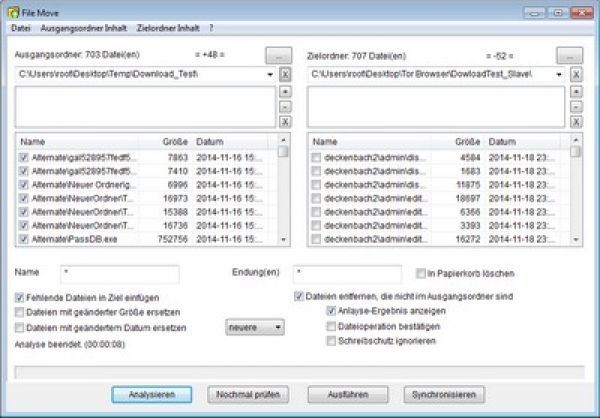Open the neuere dropdown

click(x=255, y=328)
